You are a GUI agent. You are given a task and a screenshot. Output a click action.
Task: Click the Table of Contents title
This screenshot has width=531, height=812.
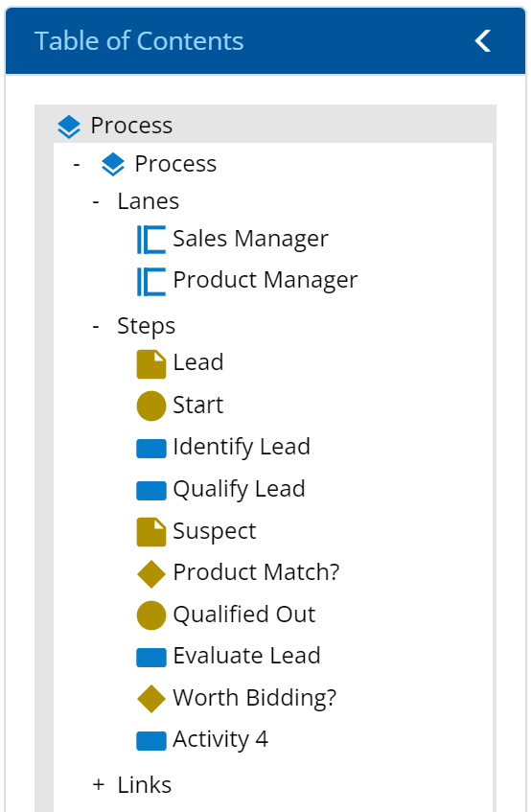coord(139,41)
